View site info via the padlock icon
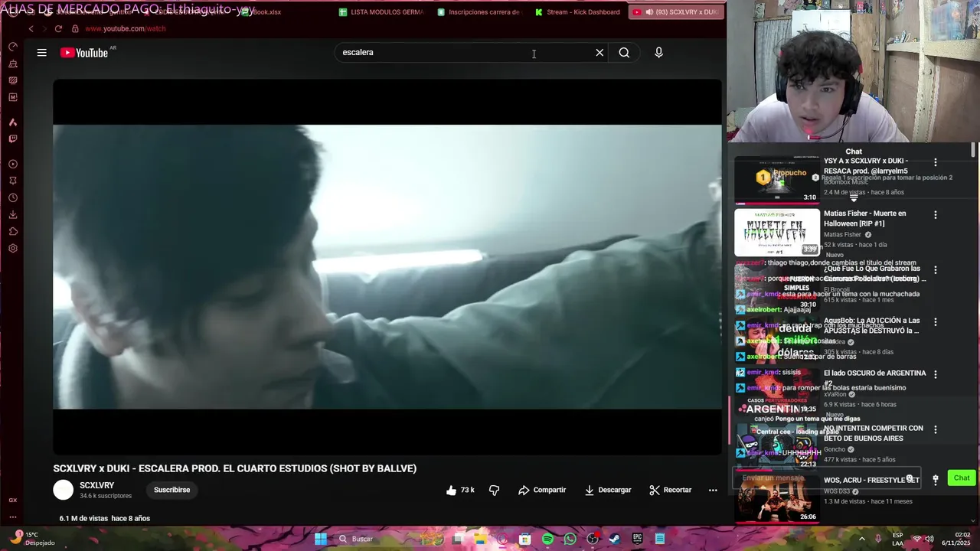980x551 pixels. 75,28
